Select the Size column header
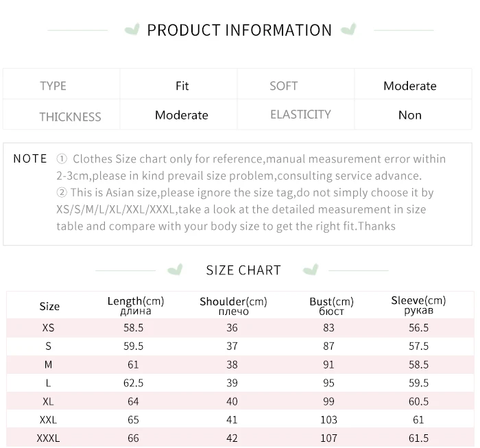This screenshot has height=448, width=480. coord(49,306)
